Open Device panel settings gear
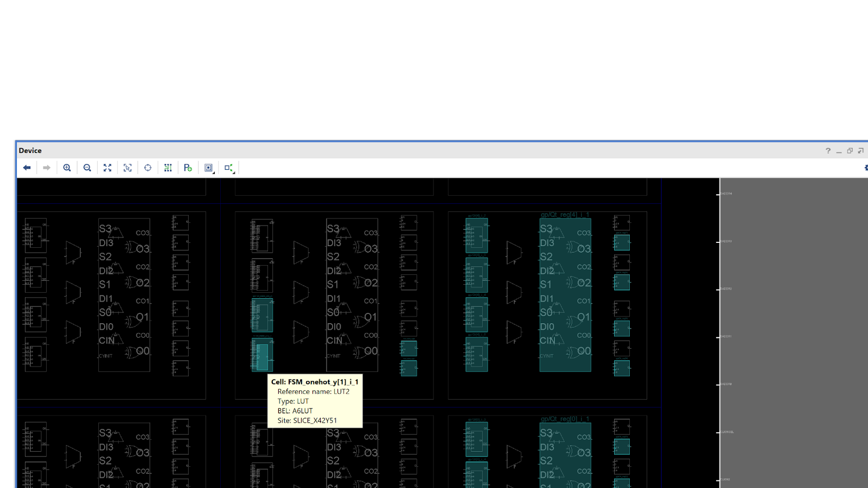Image resolution: width=868 pixels, height=488 pixels. tap(866, 168)
